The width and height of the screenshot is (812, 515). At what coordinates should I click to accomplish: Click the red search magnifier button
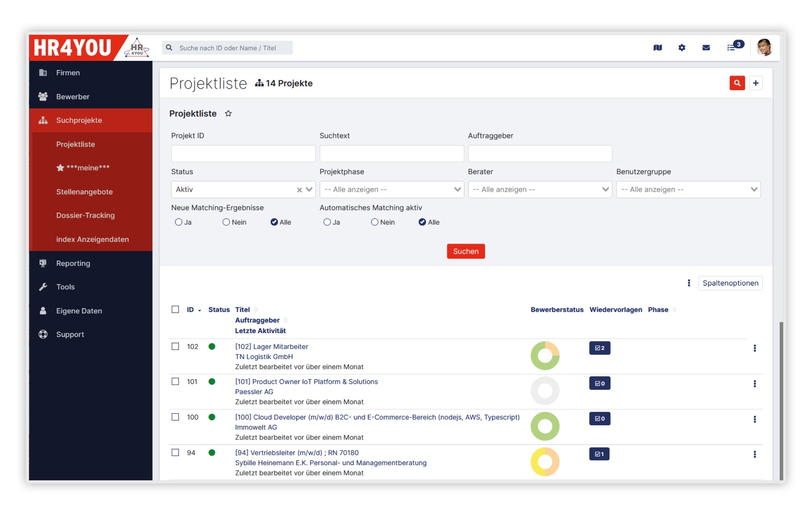(737, 83)
